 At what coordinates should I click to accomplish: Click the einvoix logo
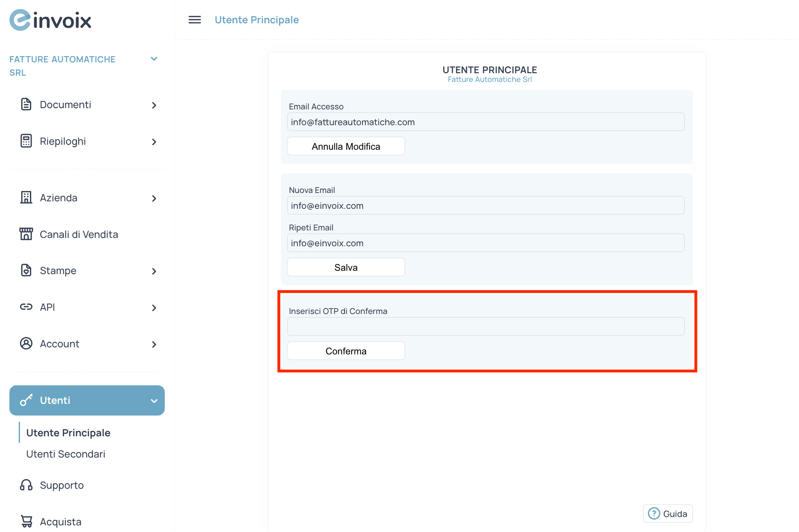(x=50, y=20)
